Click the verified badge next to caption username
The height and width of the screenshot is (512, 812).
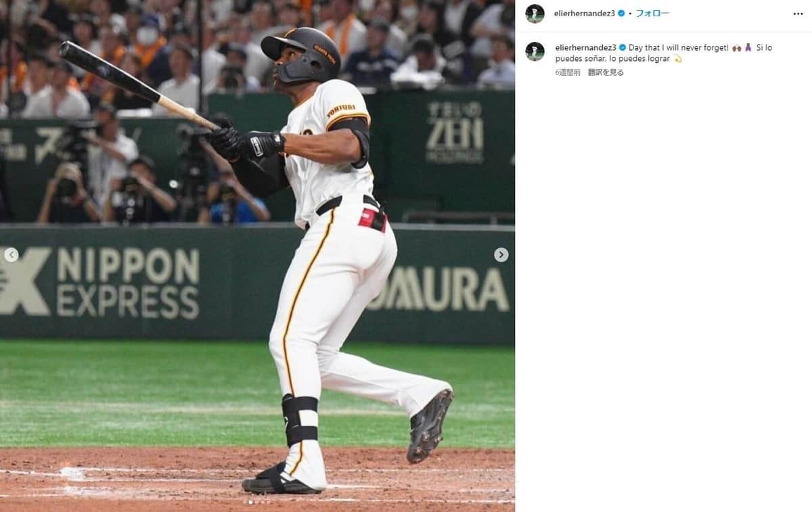622,48
